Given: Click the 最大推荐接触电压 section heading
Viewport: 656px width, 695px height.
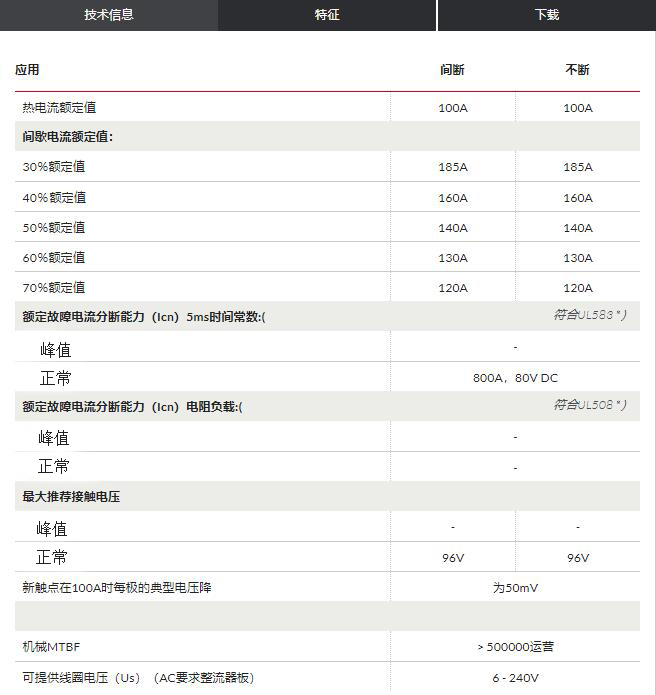Looking at the screenshot, I should (x=71, y=497).
